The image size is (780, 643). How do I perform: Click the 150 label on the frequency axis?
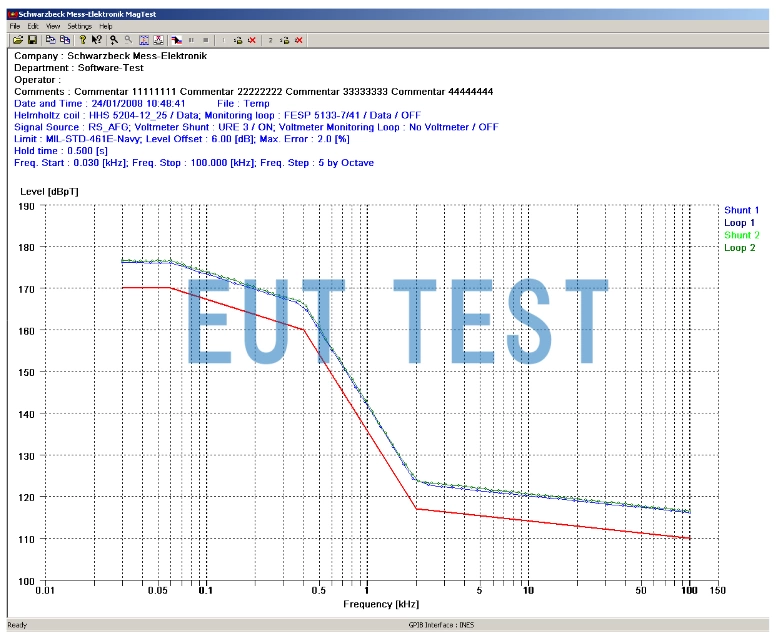coord(717,590)
